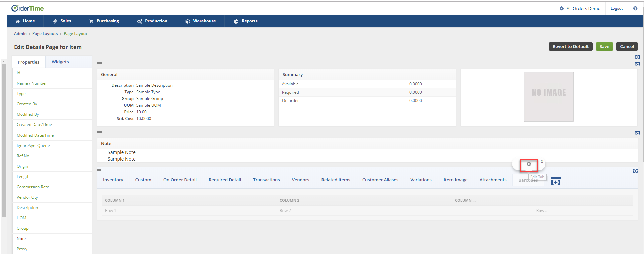Click the x to remove the Barcodes tab
Viewport: 644px width, 254px height.
point(542,162)
